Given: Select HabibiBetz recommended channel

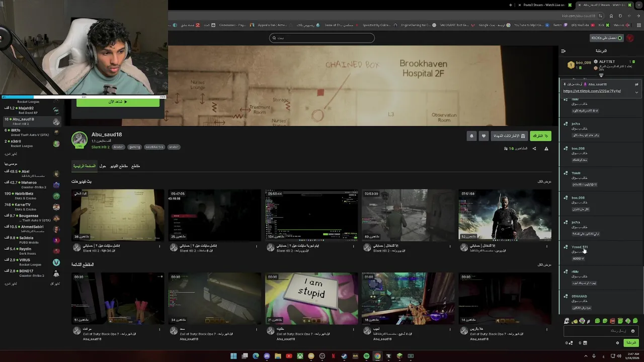Looking at the screenshot, I should (31, 196).
